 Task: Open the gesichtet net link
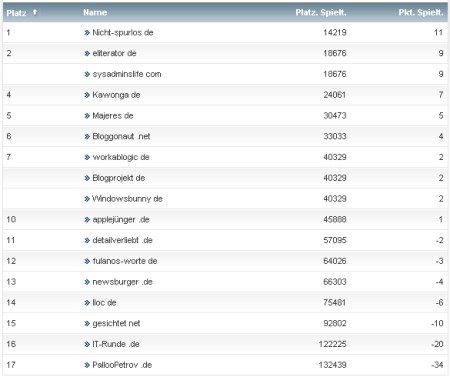(116, 323)
